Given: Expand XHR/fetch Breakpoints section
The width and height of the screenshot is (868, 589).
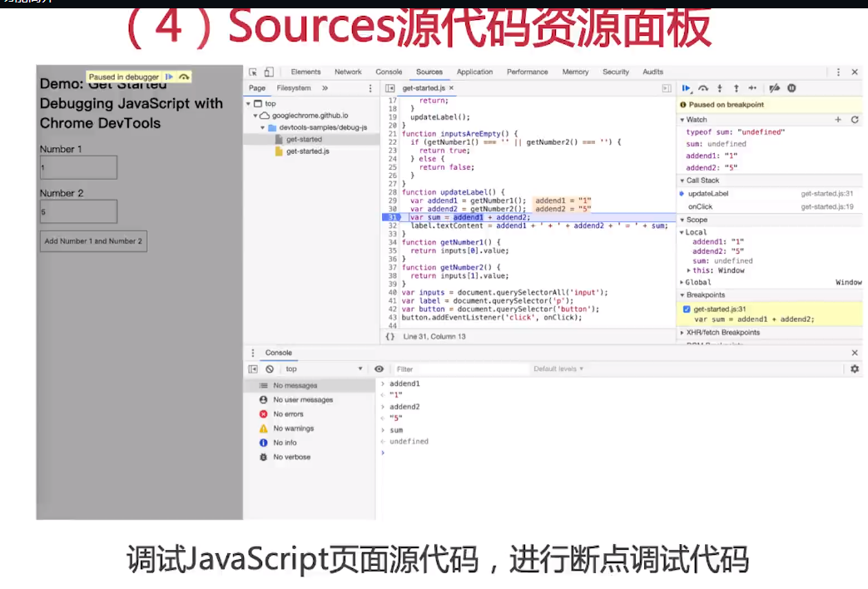Looking at the screenshot, I should tap(682, 333).
